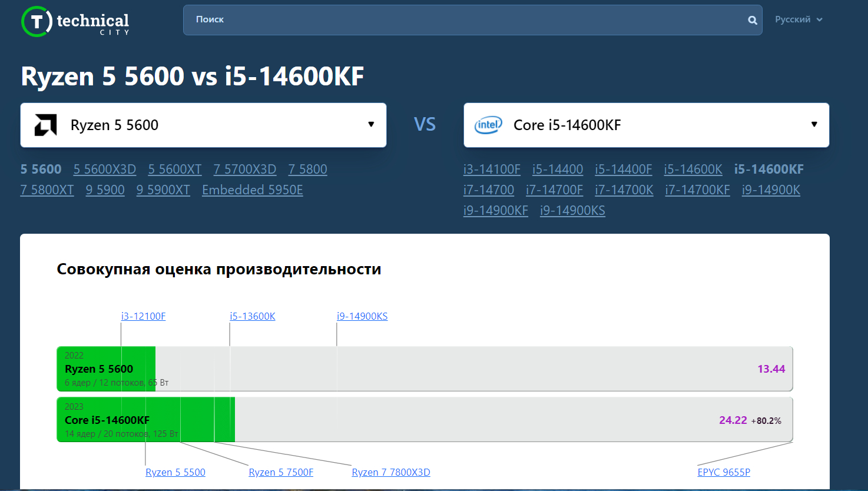Choose the 7 5700X3D link

point(245,170)
